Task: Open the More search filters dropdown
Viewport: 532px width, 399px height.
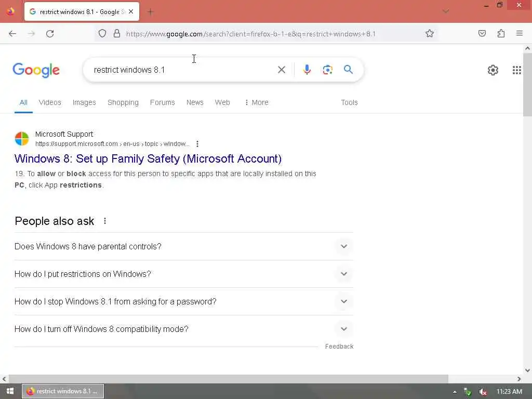Action: click(x=257, y=102)
